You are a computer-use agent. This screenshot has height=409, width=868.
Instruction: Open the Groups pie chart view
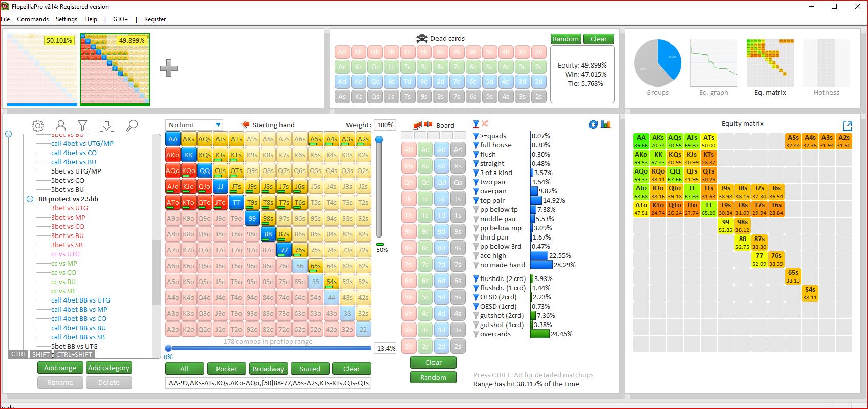click(x=658, y=68)
